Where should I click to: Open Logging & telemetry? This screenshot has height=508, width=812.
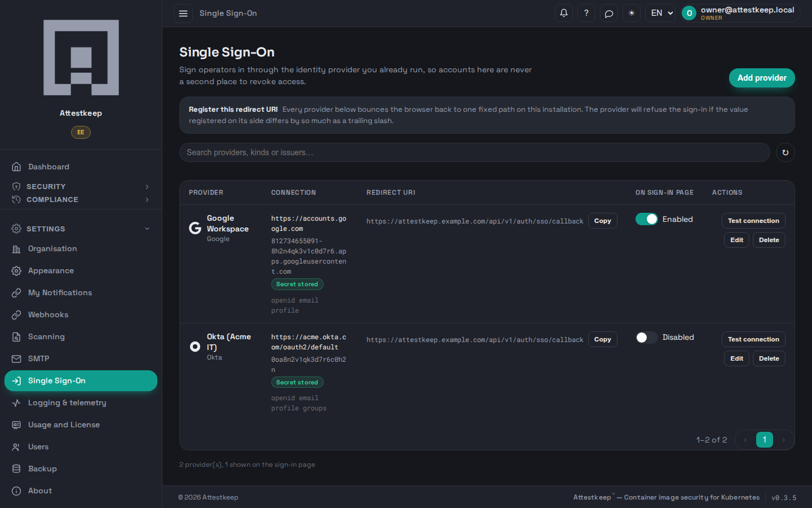click(x=81, y=402)
